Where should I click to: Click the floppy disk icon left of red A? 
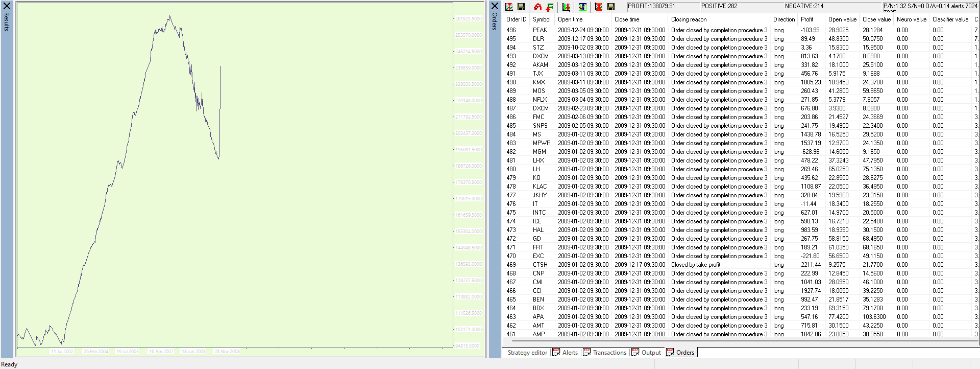tap(521, 7)
